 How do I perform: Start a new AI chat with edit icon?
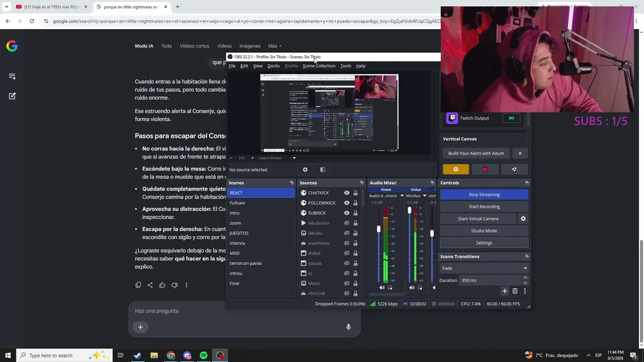tap(12, 96)
